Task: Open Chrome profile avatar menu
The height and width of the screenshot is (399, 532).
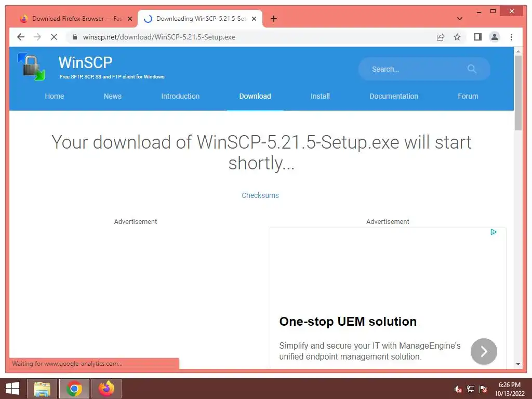Action: [x=495, y=37]
